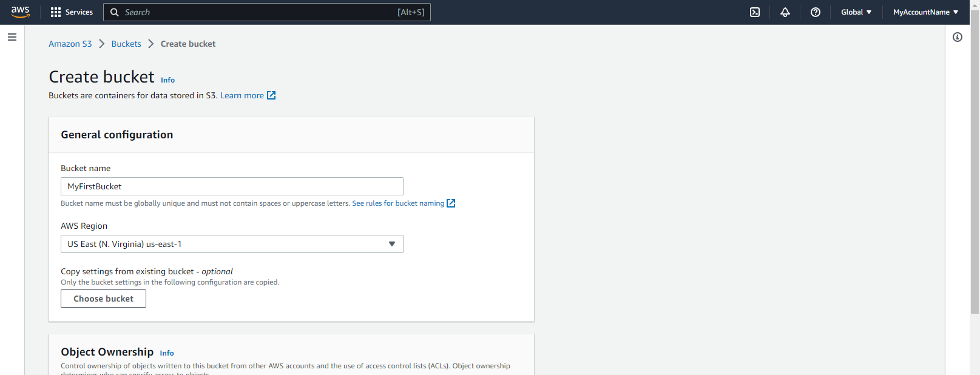Click external link icon beside Learn more

pos(271,95)
